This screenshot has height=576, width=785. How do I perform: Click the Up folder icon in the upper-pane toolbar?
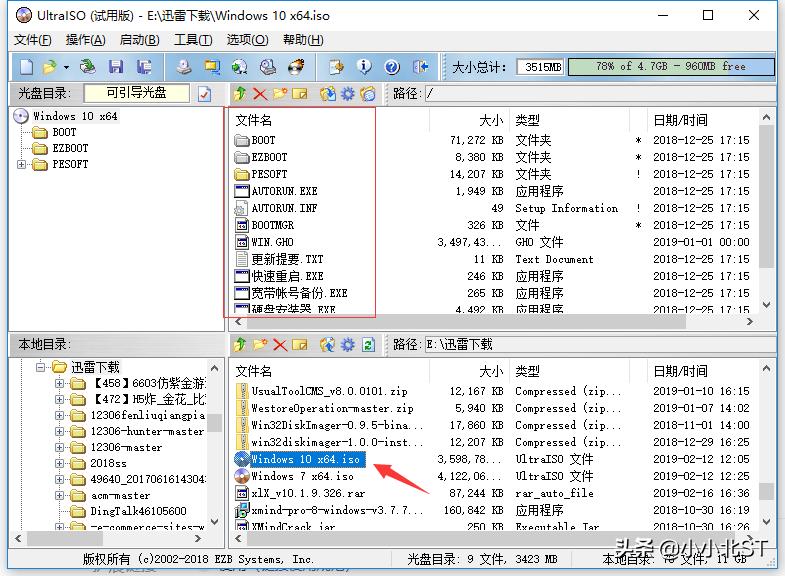pos(240,93)
